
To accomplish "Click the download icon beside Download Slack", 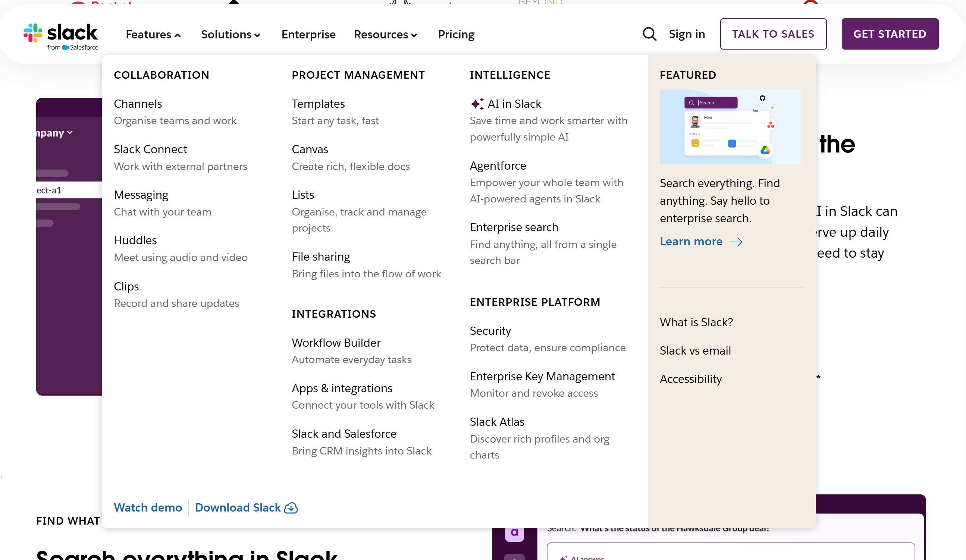I will point(291,507).
